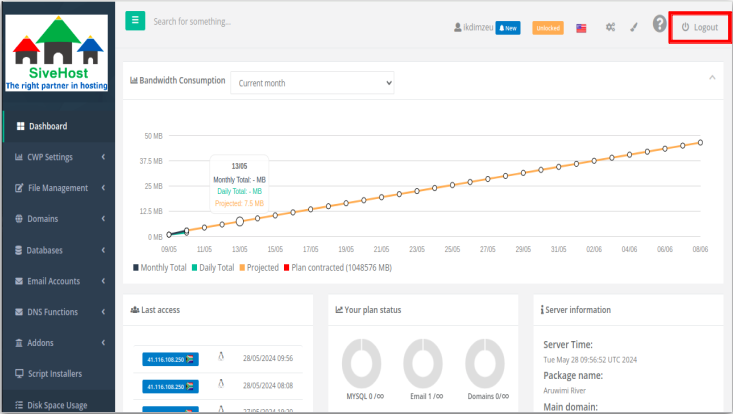Click the Logout button

(x=699, y=27)
